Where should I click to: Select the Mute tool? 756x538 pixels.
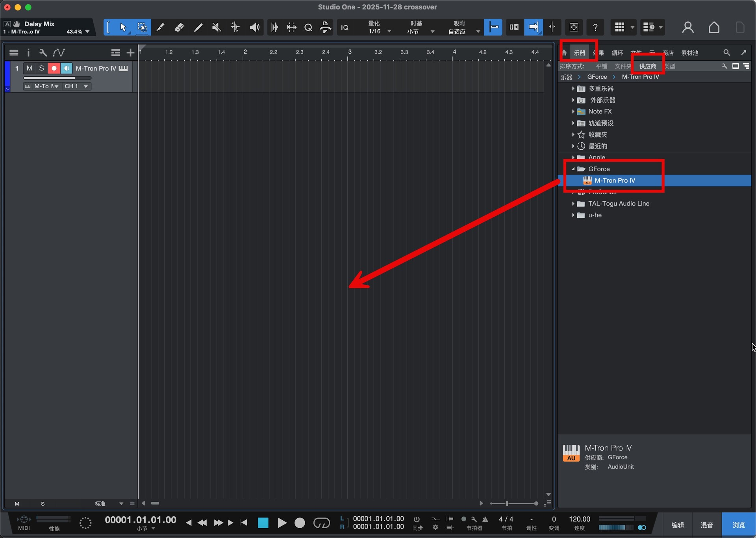[216, 27]
